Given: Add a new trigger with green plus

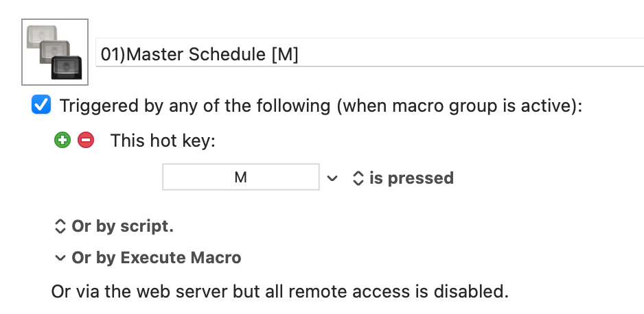Looking at the screenshot, I should pos(62,141).
